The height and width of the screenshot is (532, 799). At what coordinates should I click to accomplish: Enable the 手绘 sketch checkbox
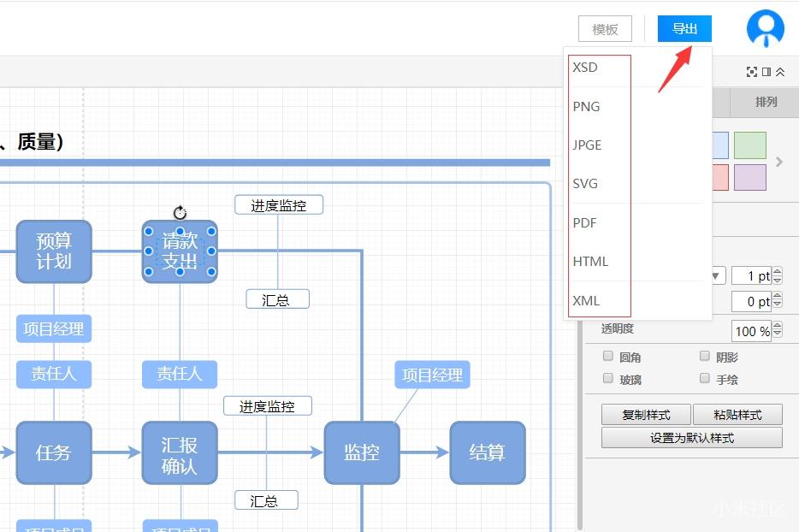705,378
